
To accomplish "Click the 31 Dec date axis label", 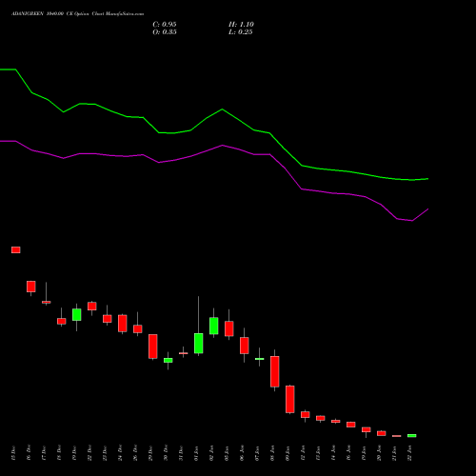I will coord(181,453).
